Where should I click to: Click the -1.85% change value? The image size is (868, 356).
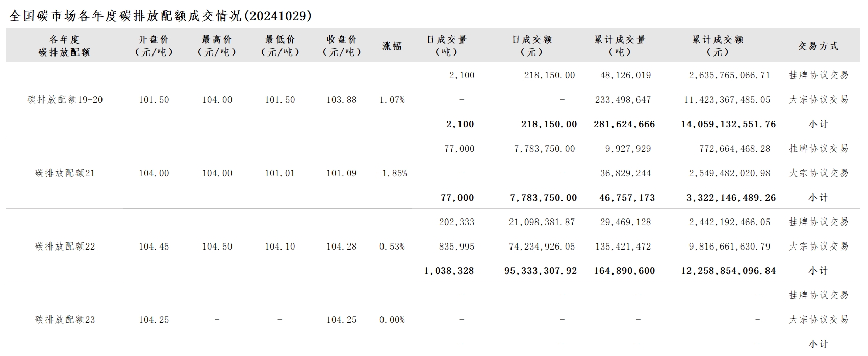point(392,173)
